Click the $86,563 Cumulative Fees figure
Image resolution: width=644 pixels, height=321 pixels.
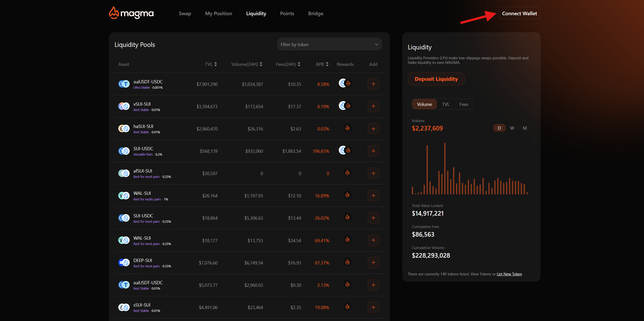[x=423, y=235]
